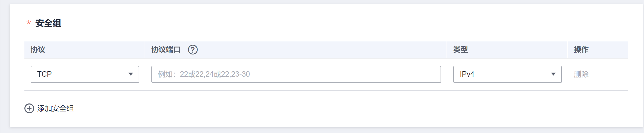
Task: Click the red required asterisk before 安全组
Action: pos(28,23)
